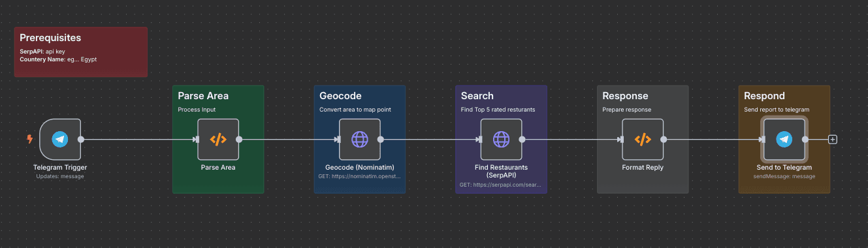868x248 pixels.
Task: Click the Format Reply output connector dot
Action: (664, 139)
